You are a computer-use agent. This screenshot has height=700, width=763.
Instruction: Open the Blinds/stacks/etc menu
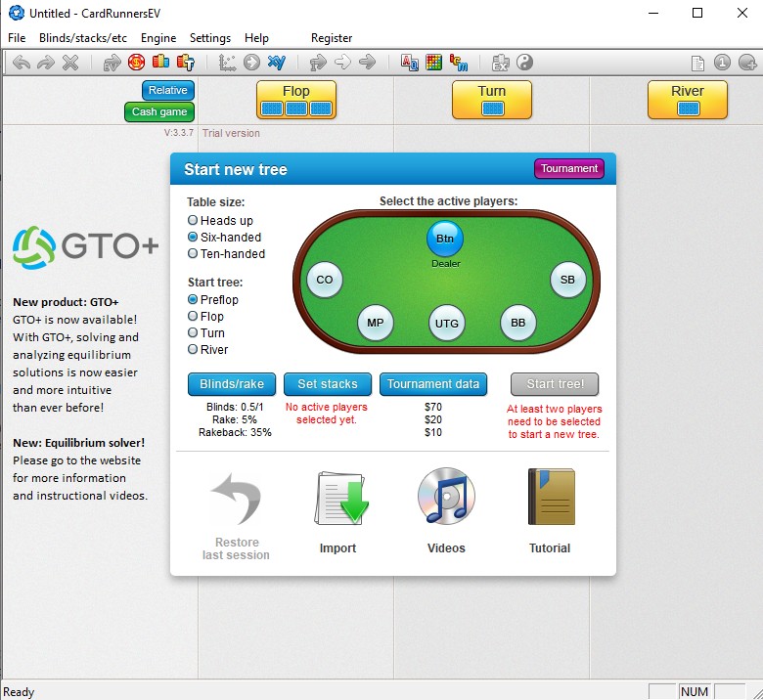83,38
